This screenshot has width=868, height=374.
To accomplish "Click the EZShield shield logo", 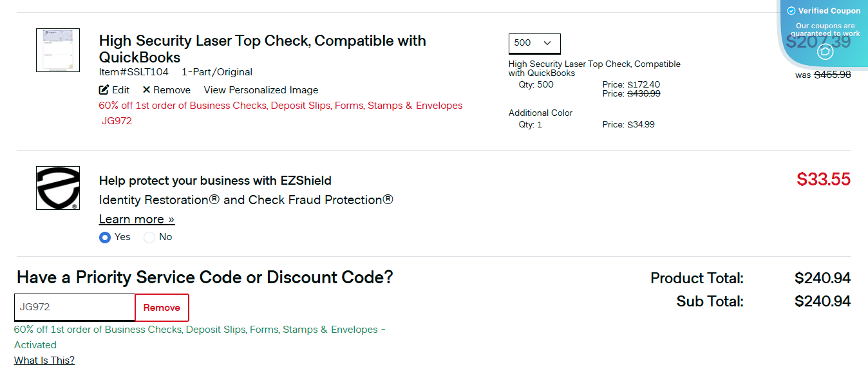I will click(57, 187).
